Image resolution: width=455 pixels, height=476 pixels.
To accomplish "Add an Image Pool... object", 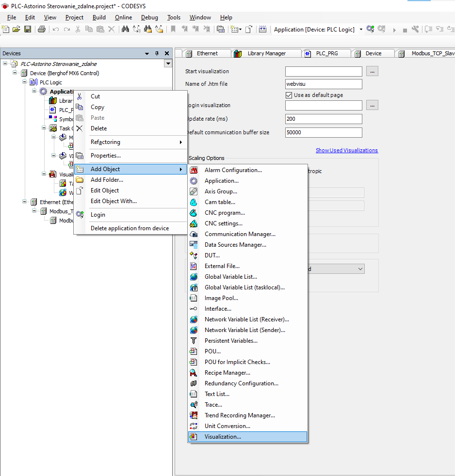I will (247, 298).
